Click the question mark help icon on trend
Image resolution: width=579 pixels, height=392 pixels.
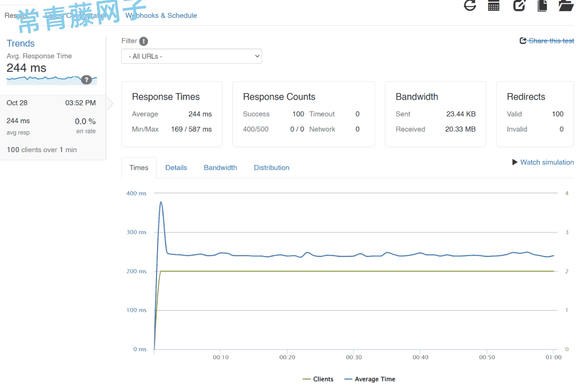[86, 80]
